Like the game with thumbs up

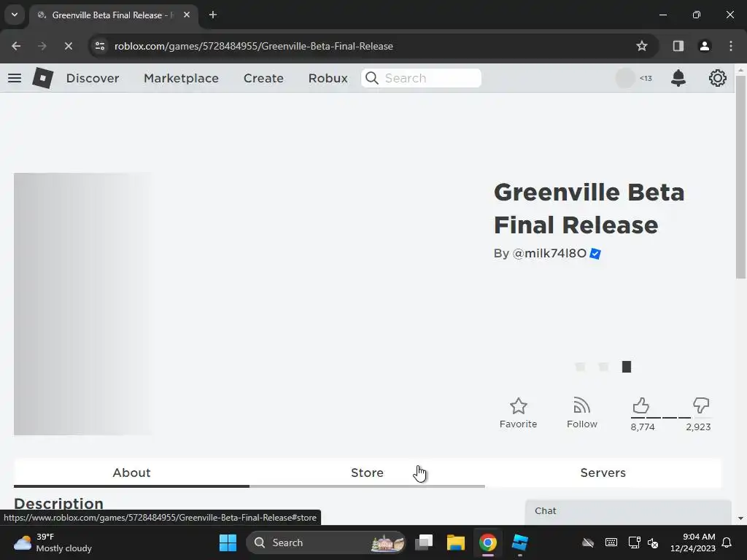pos(640,405)
